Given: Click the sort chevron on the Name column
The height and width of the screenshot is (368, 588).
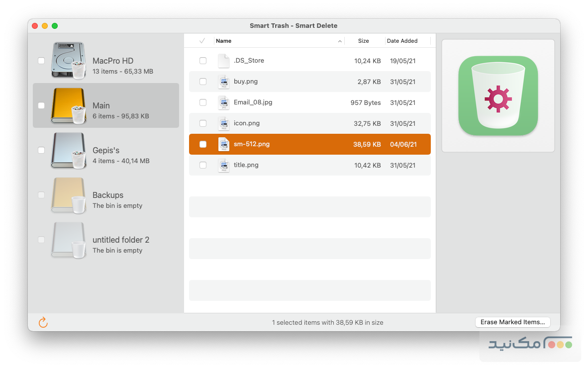Looking at the screenshot, I should click(x=340, y=41).
